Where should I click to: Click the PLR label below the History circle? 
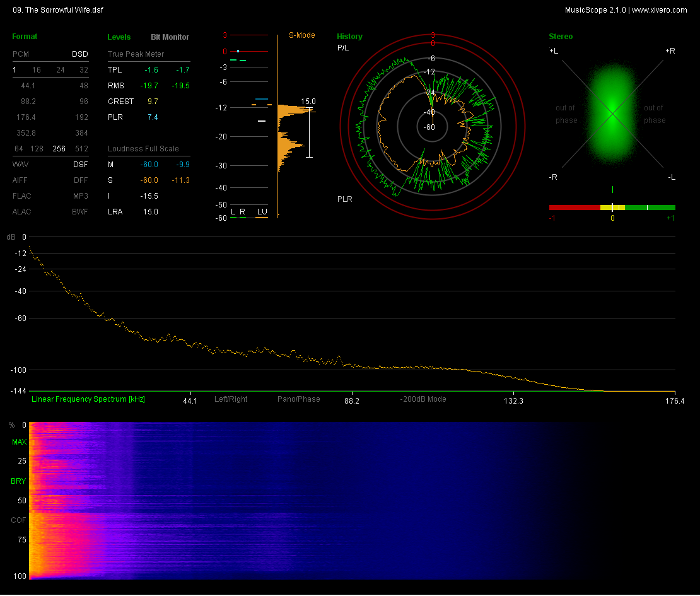[344, 199]
